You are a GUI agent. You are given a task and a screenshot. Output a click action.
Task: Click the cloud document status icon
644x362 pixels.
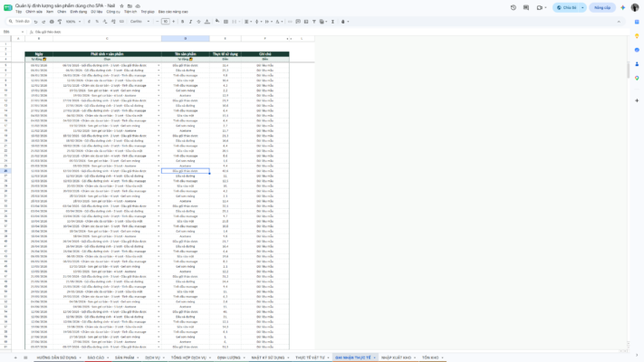point(138,6)
